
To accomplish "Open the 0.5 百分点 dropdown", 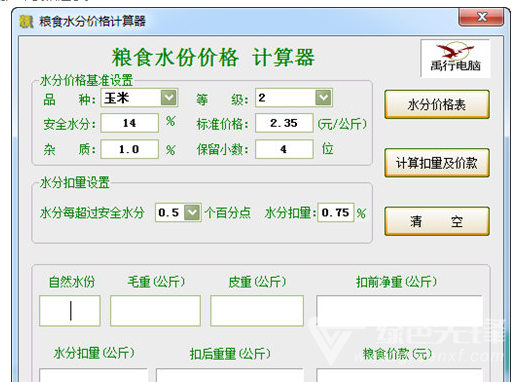I will 178,212.
